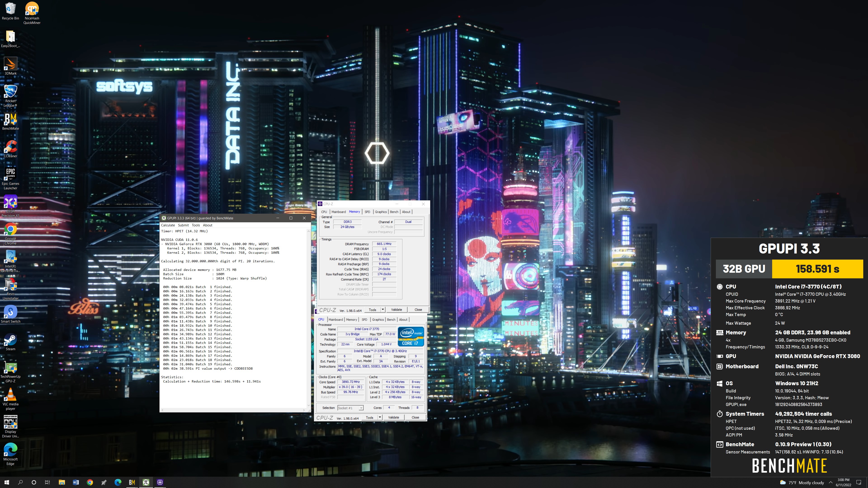Open taskbar search magnifier
The width and height of the screenshot is (868, 488).
[x=20, y=482]
